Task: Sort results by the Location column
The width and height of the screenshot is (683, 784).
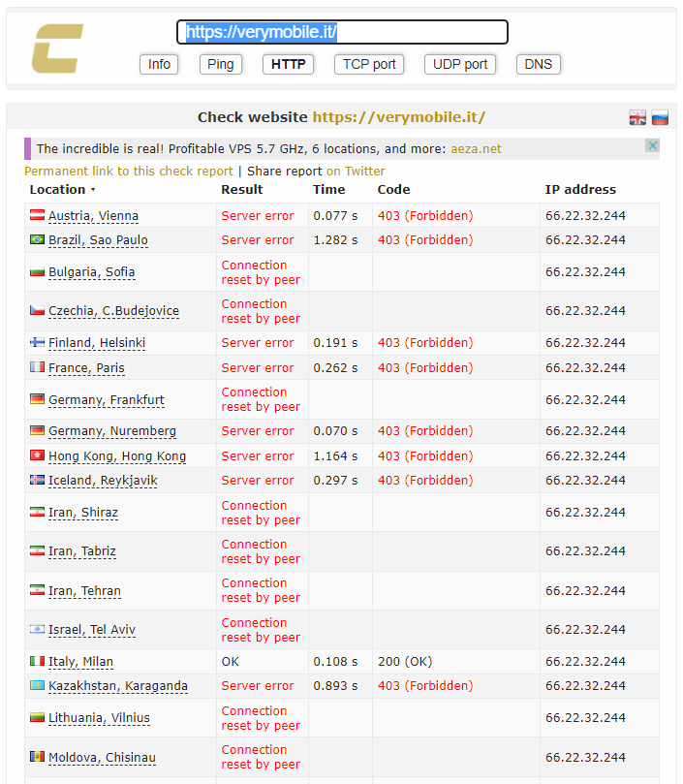Action: pyautogui.click(x=62, y=189)
